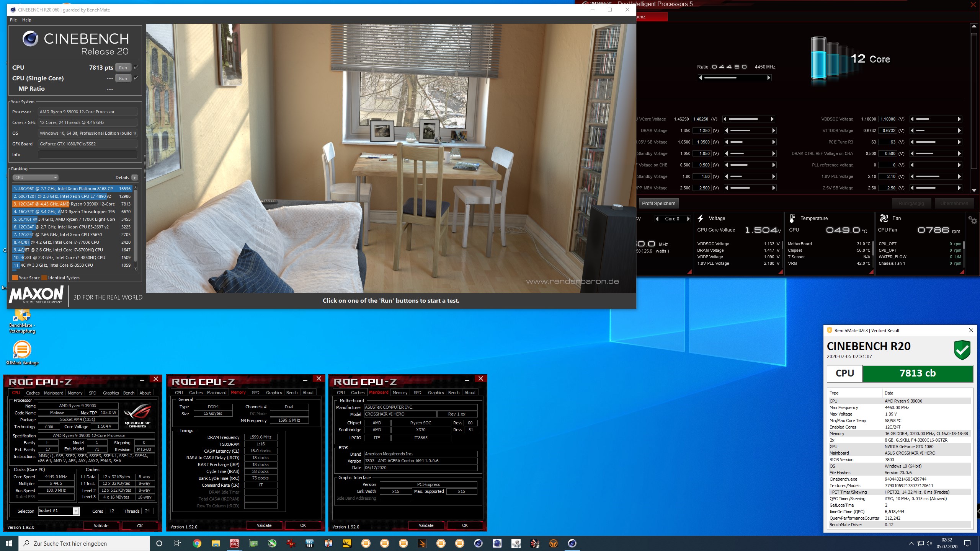Expand the ranking Details arrow

(135, 178)
